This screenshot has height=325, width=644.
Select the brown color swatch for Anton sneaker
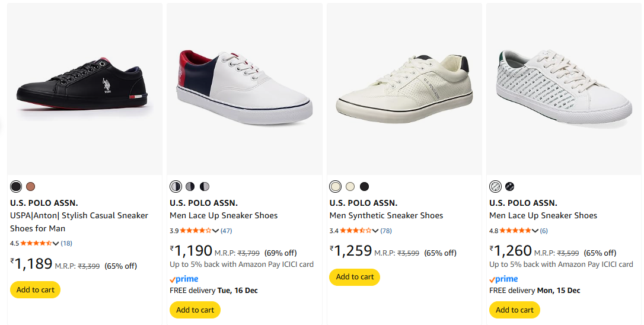(31, 187)
